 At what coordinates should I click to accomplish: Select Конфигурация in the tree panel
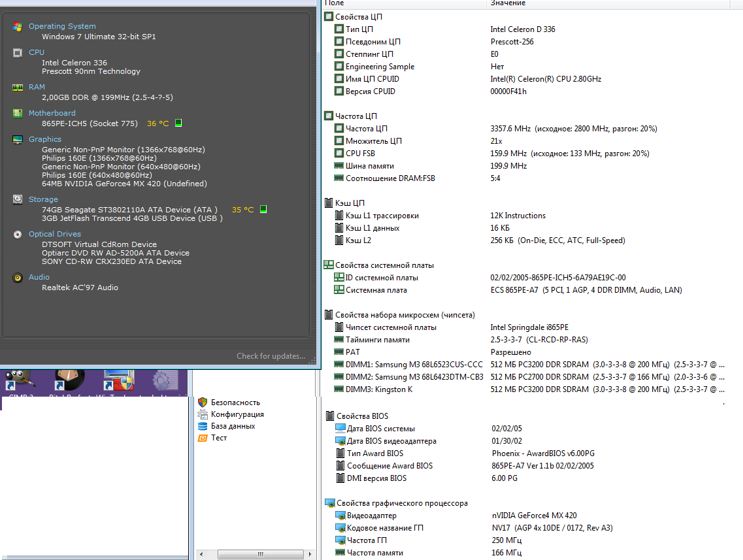(x=237, y=414)
